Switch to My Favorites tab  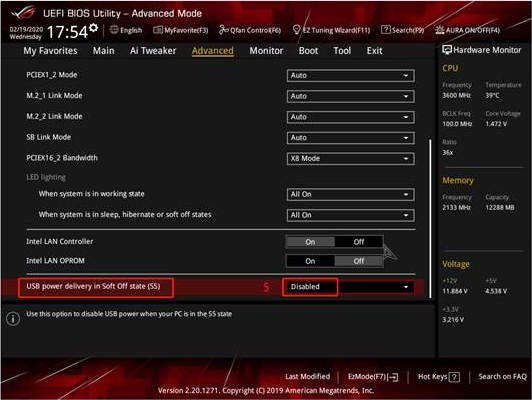coord(50,51)
